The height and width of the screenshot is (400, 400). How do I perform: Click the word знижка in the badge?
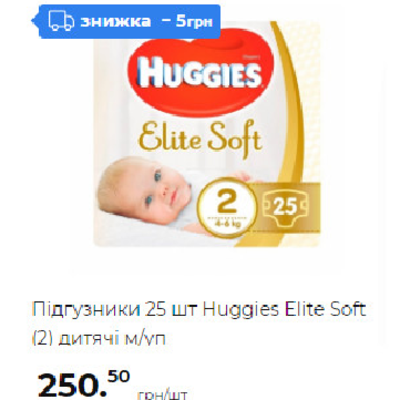point(116,22)
